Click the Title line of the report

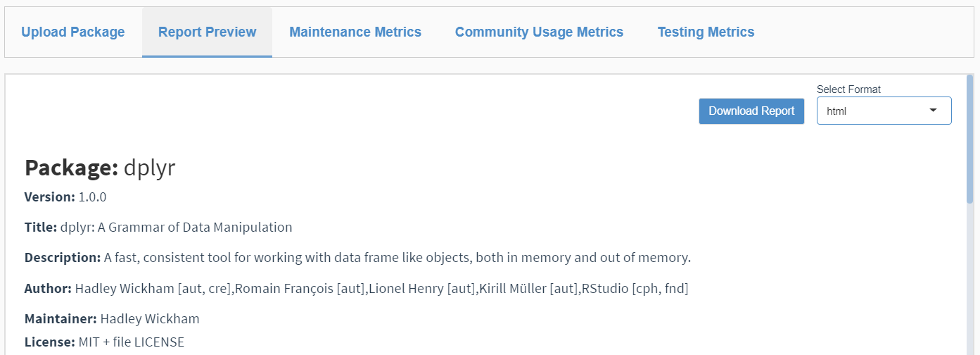(x=158, y=228)
